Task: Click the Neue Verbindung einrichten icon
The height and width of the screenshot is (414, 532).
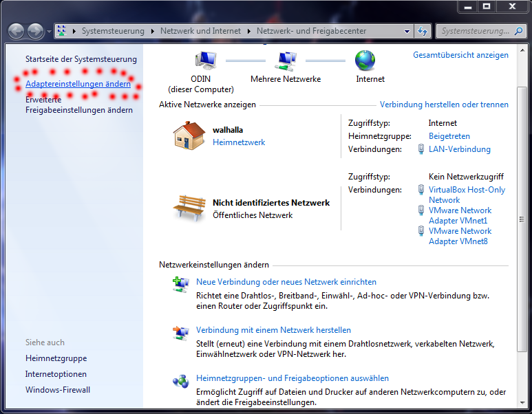Action: (180, 283)
